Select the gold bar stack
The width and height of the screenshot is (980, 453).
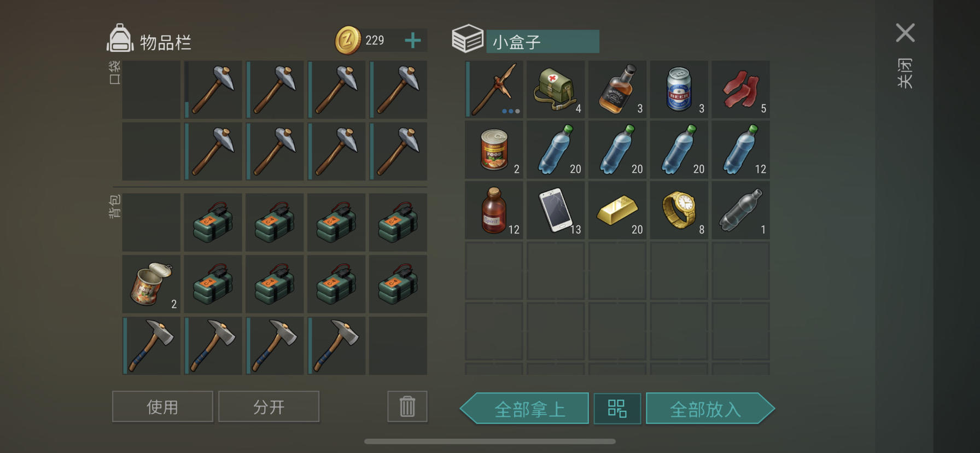pos(617,211)
